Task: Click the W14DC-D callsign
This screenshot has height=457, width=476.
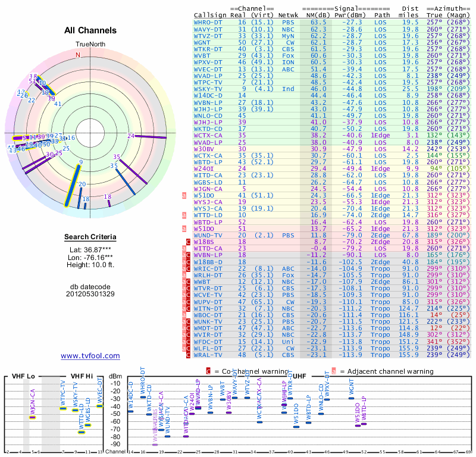Action: pyautogui.click(x=208, y=96)
